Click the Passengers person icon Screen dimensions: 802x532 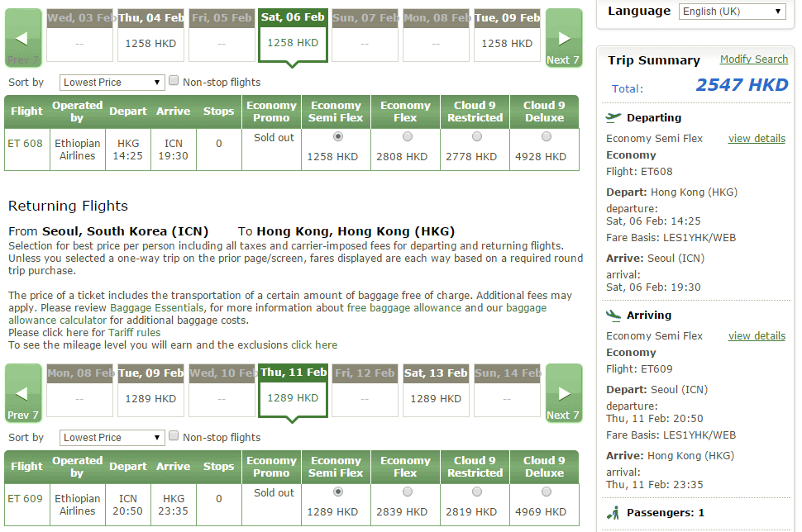613,513
